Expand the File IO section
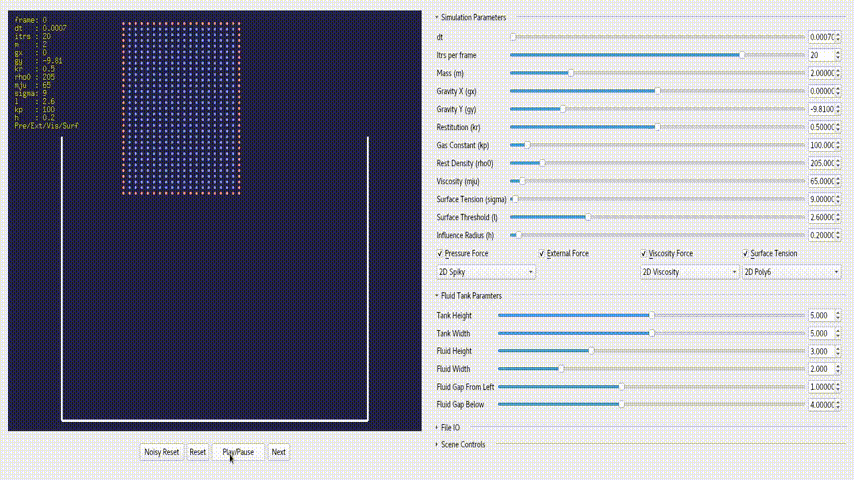Screen dimensions: 854x480 tap(449, 427)
